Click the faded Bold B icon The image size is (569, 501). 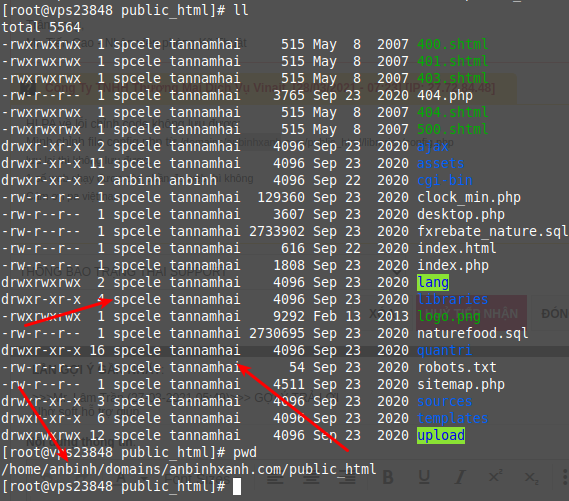click(x=388, y=477)
